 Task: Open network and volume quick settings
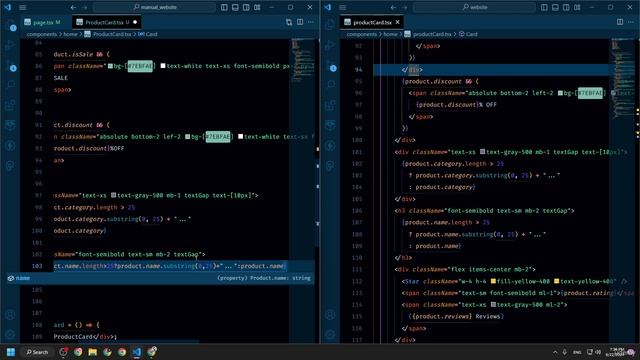[x=594, y=352]
